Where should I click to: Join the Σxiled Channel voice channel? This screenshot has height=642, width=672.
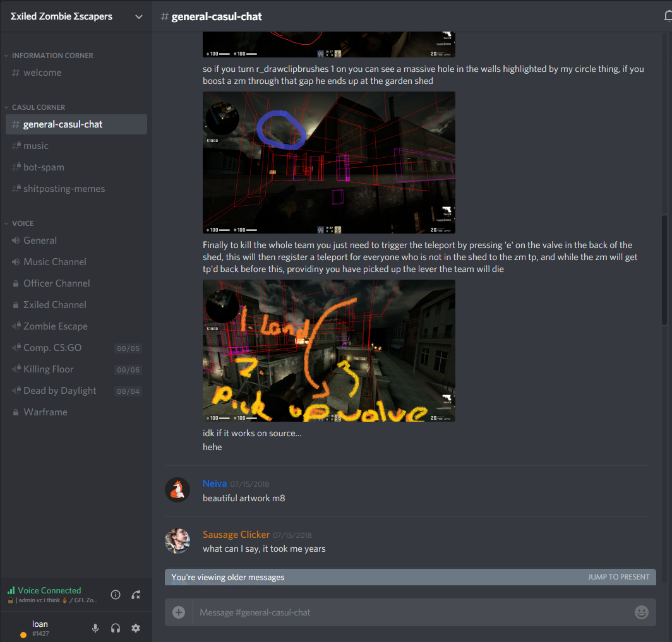click(76, 305)
